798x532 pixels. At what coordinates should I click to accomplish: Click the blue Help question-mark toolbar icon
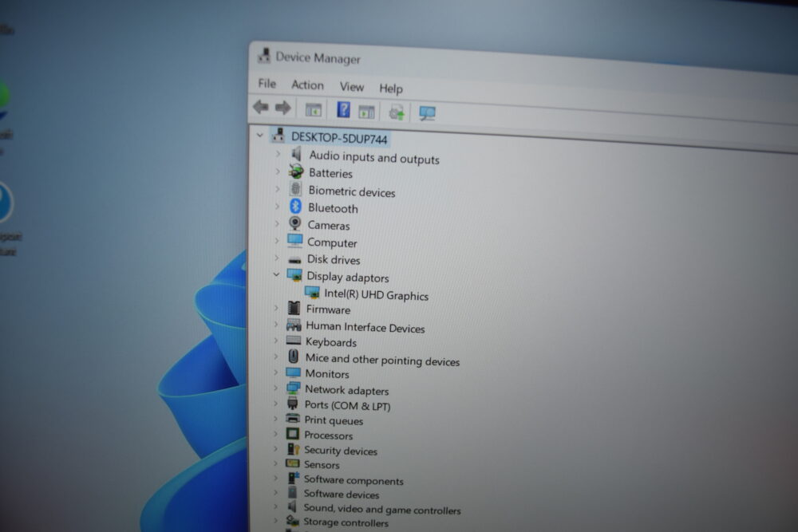[343, 109]
